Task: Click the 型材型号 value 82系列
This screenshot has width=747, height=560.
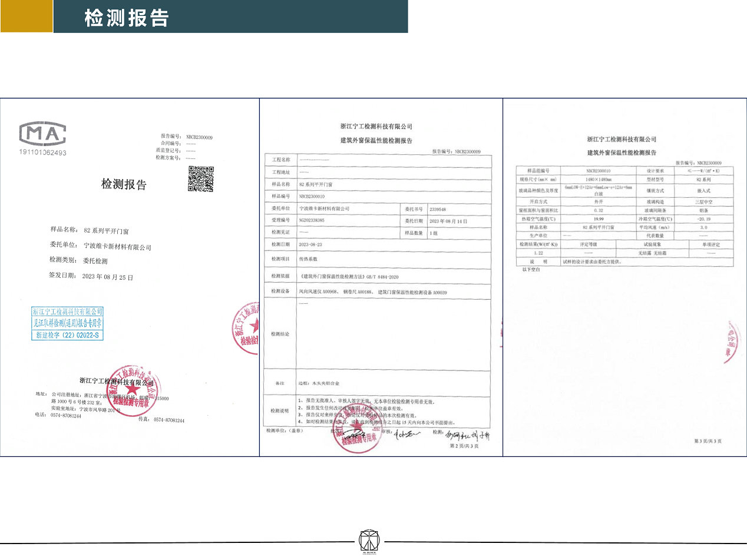Action: coord(704,179)
